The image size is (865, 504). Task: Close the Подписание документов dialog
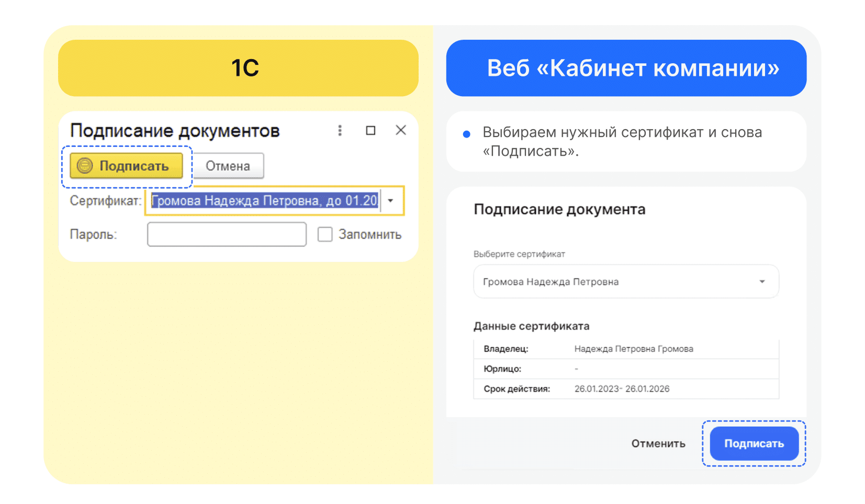[401, 130]
